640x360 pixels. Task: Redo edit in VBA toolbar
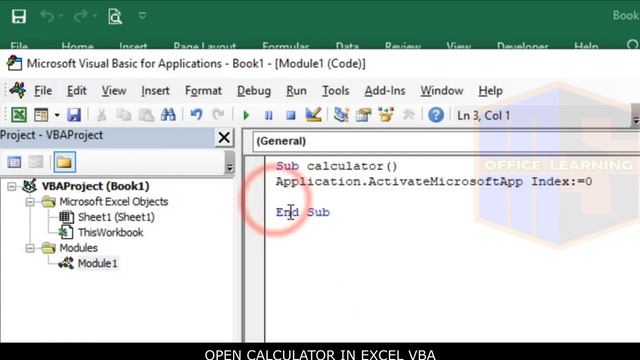(218, 115)
